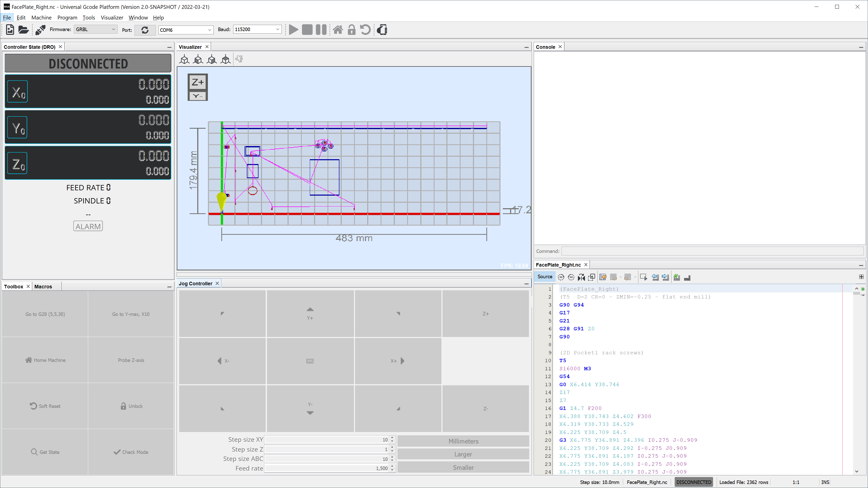
Task: Click the connect/disconnect plug icon
Action: point(40,30)
